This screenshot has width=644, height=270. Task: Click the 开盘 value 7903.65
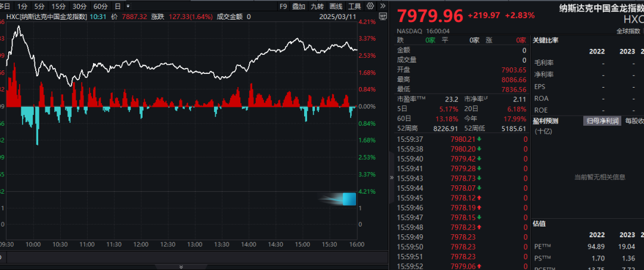coord(513,70)
